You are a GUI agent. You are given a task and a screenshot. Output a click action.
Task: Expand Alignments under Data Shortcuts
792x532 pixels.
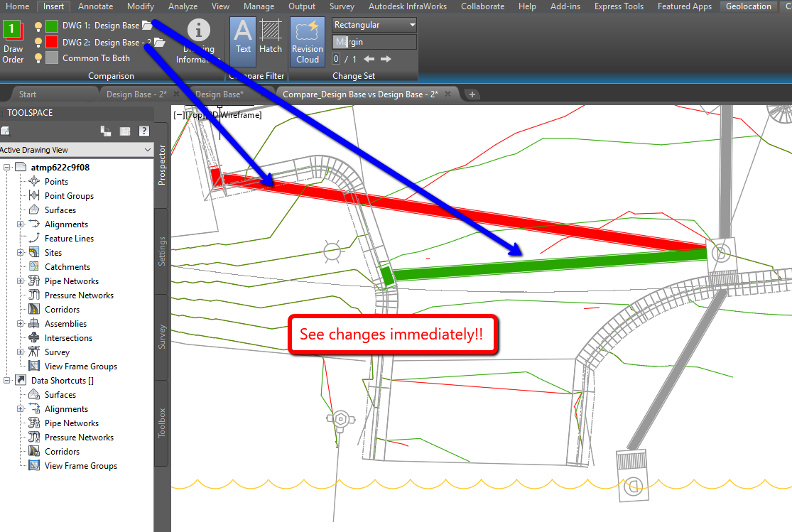click(21, 408)
